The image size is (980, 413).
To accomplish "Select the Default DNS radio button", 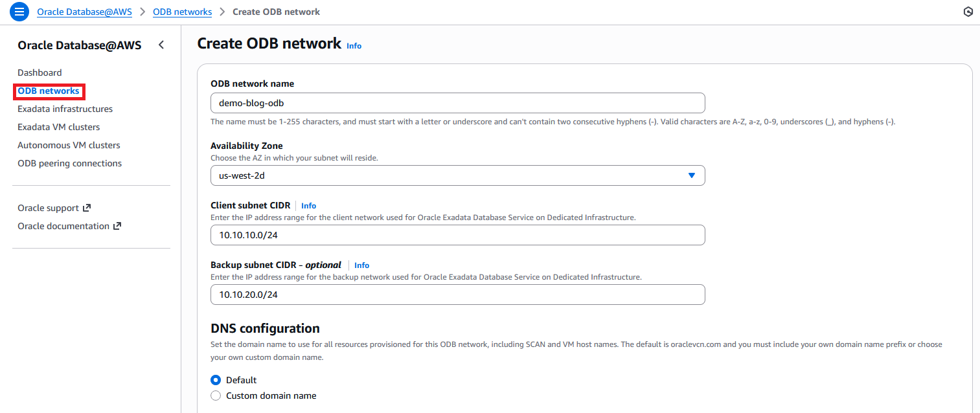I will point(216,380).
